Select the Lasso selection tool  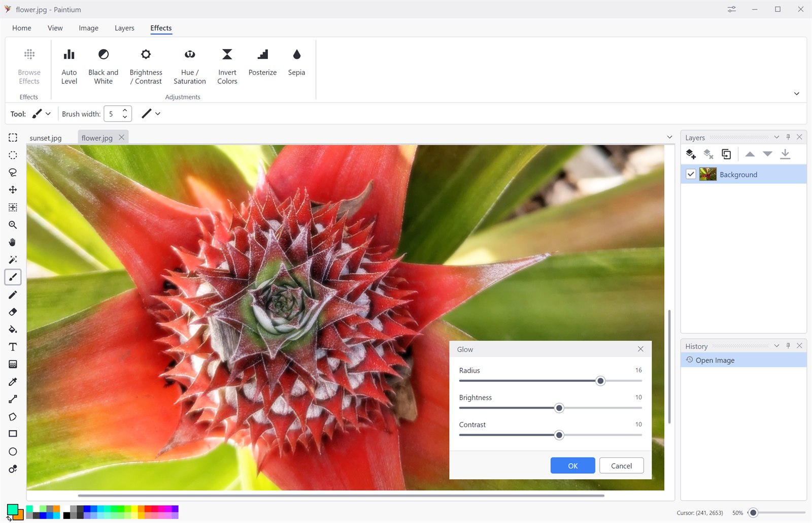pyautogui.click(x=13, y=172)
